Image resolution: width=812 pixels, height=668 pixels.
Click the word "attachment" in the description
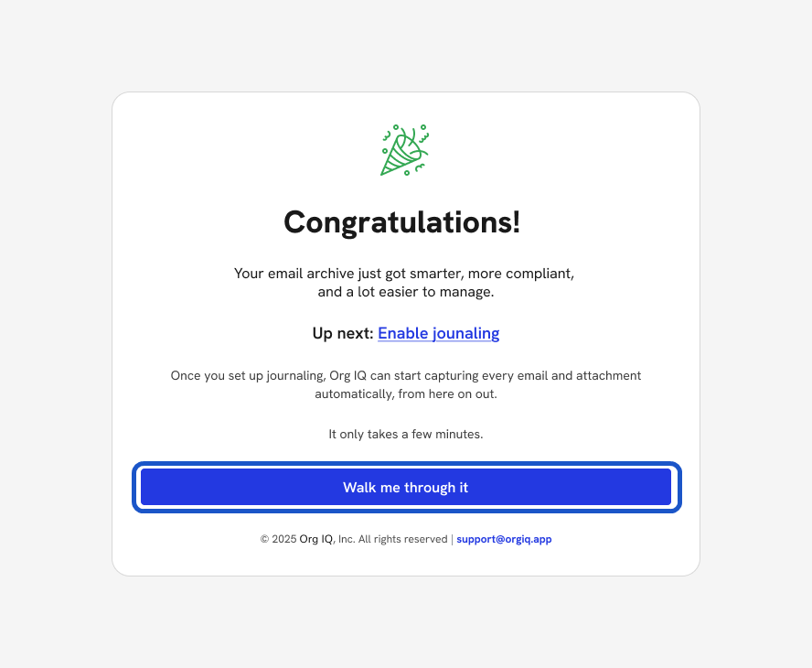click(608, 376)
